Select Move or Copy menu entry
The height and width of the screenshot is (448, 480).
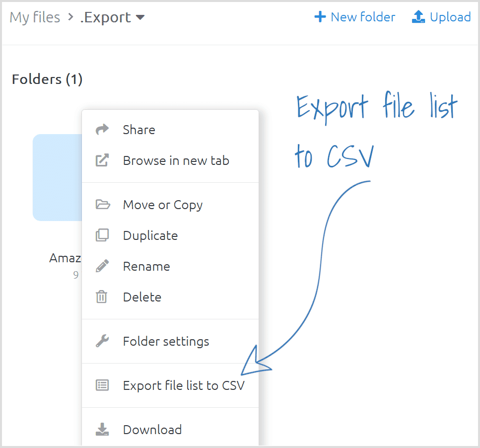[162, 205]
